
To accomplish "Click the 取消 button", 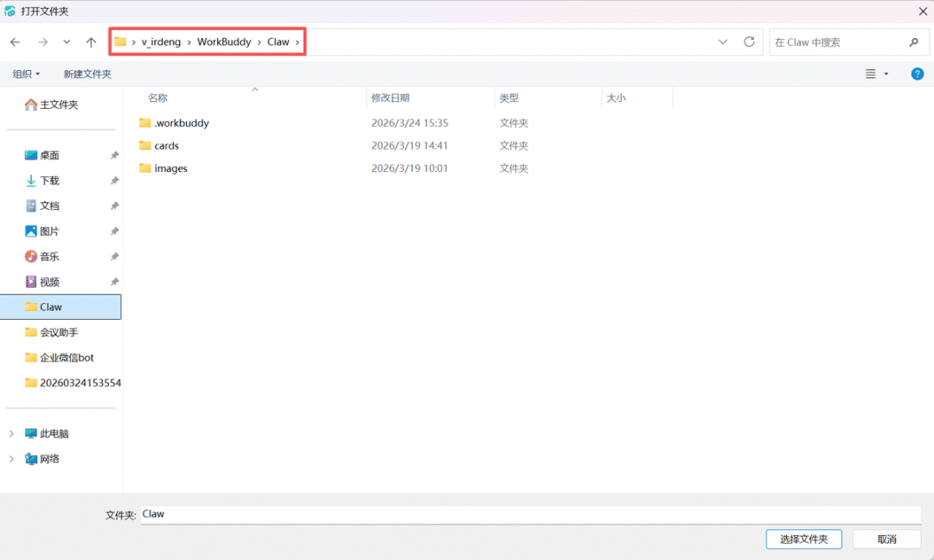I will [x=887, y=539].
